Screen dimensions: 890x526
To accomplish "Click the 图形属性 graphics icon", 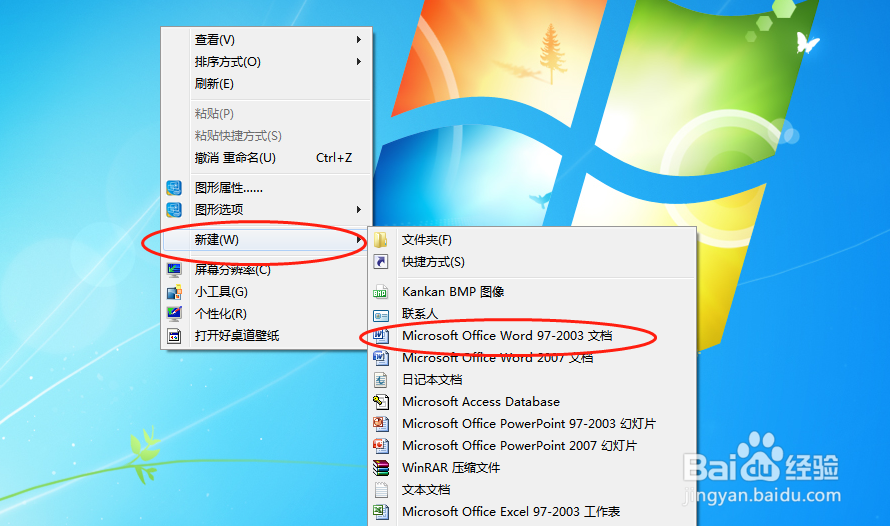I will [x=174, y=188].
